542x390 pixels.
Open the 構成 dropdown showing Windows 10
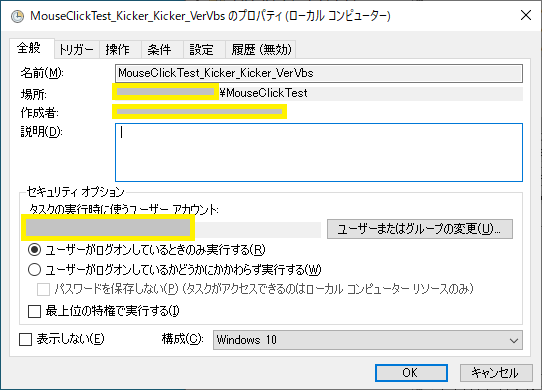click(368, 340)
